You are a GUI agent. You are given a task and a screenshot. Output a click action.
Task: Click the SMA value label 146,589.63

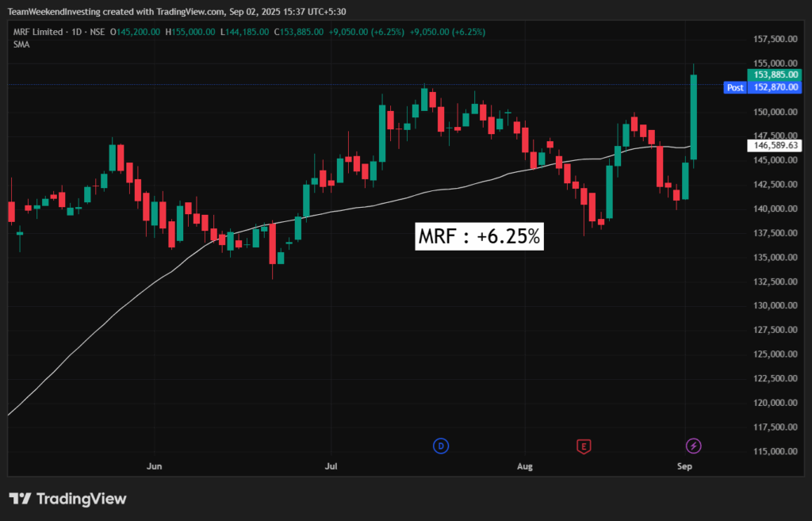pyautogui.click(x=775, y=146)
